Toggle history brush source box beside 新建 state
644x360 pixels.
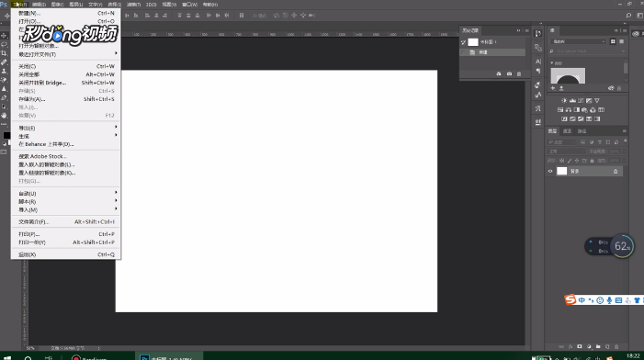464,52
